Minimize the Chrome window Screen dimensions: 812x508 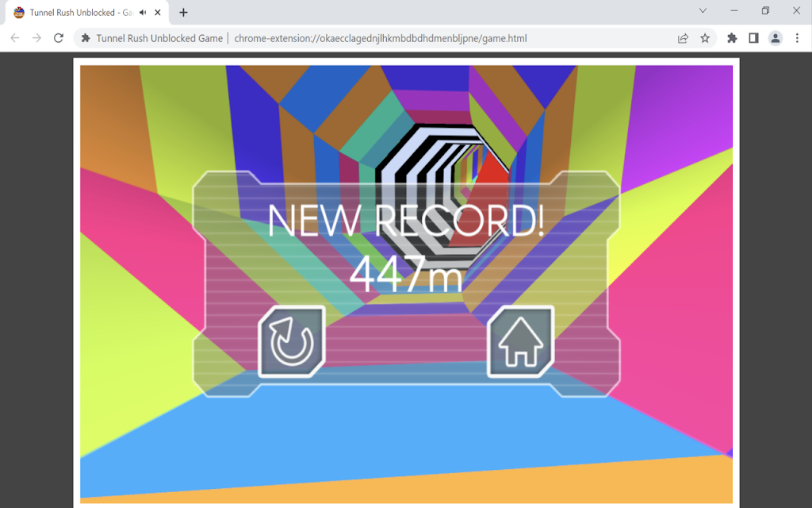(x=733, y=10)
